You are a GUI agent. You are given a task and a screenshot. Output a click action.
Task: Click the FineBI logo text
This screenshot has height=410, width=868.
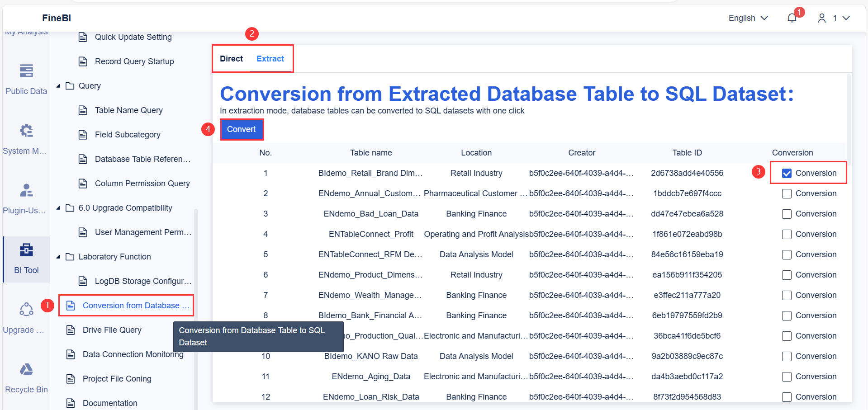(x=57, y=18)
